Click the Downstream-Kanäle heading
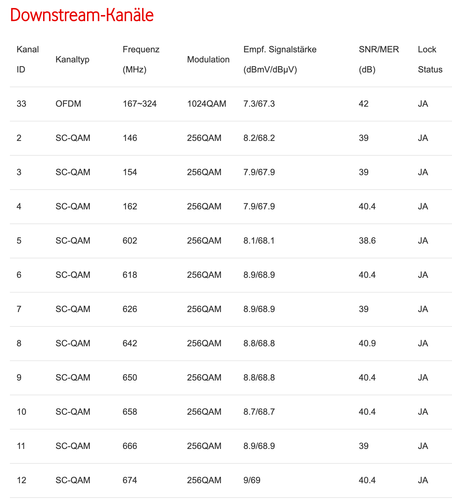Image resolution: width=452 pixels, height=504 pixels. pyautogui.click(x=82, y=15)
